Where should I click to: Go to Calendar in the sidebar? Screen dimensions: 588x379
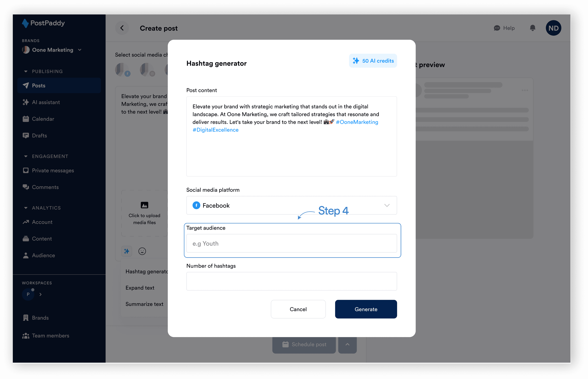point(43,119)
